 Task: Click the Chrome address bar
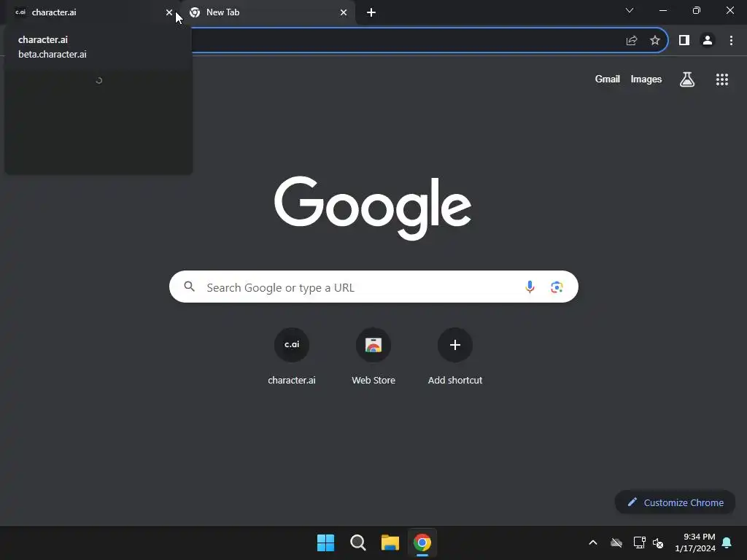(x=405, y=40)
